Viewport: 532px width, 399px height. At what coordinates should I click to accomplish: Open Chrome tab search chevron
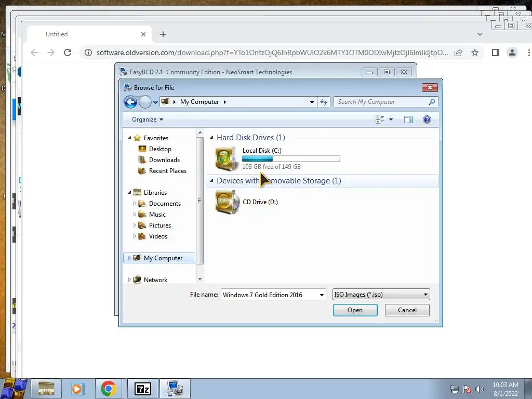pos(480,34)
